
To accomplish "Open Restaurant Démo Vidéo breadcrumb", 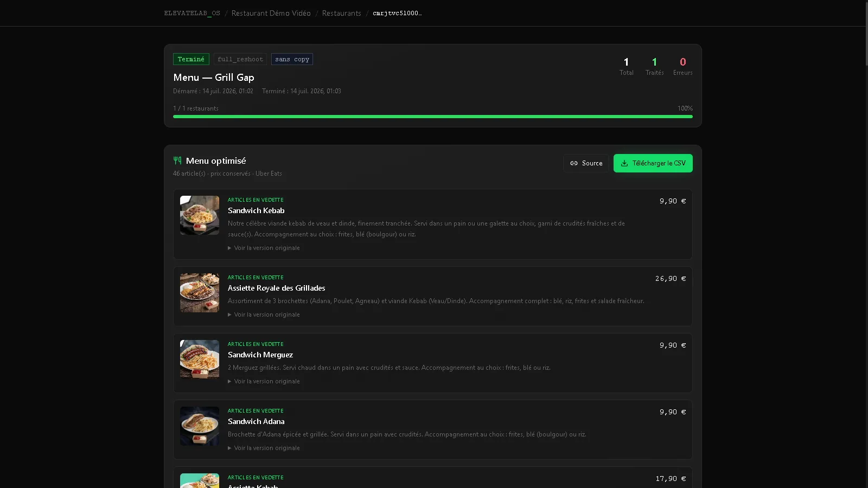I will coord(271,13).
